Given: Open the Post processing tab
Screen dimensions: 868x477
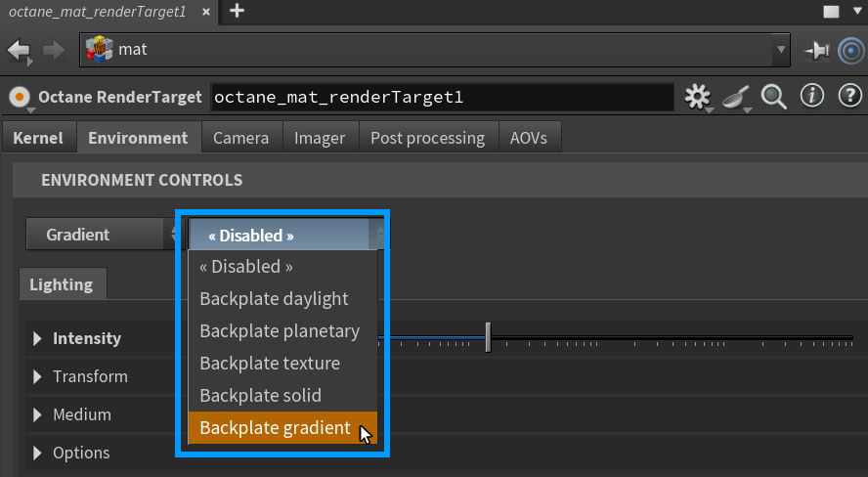Looking at the screenshot, I should [427, 138].
